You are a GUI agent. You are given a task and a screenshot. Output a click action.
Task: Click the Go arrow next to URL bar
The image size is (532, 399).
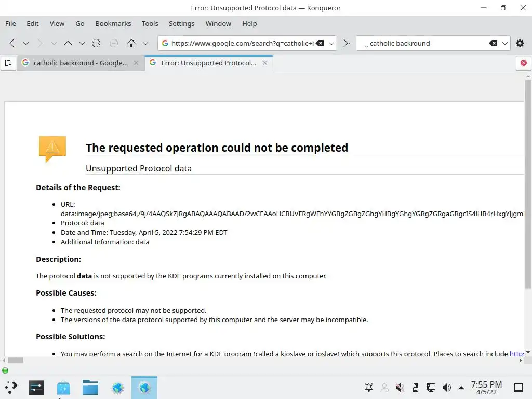pos(346,43)
